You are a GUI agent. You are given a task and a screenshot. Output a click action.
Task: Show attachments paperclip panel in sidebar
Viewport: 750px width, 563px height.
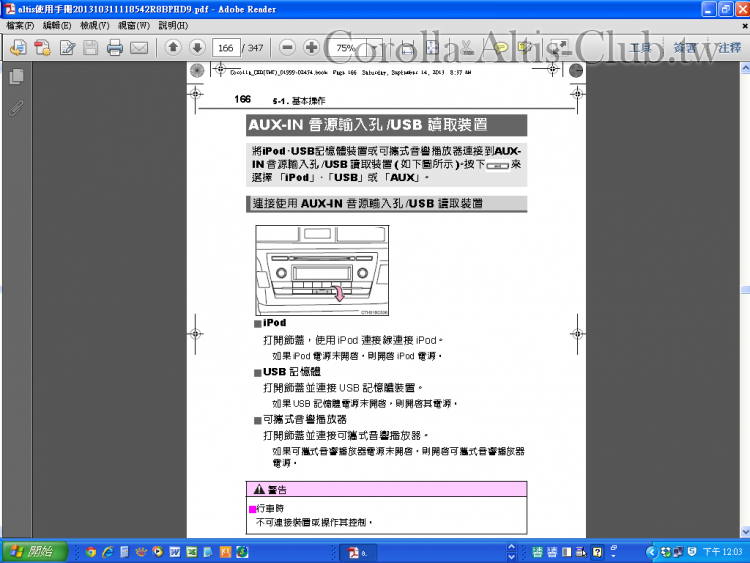[16, 108]
